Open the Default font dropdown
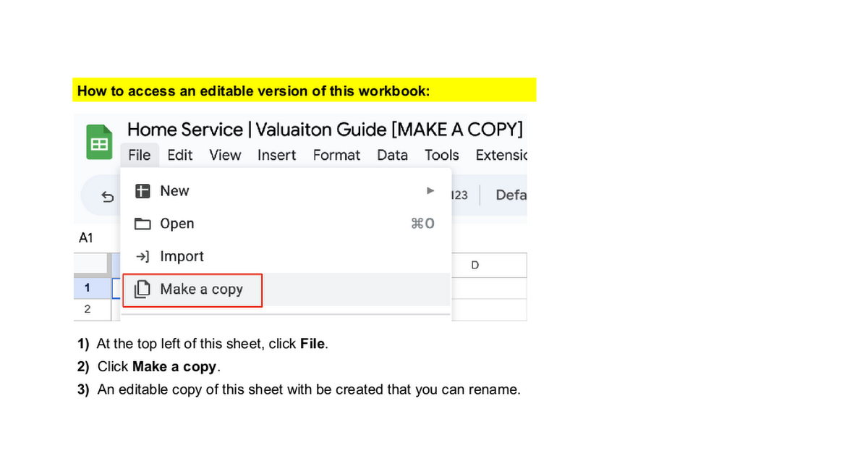The height and width of the screenshot is (456, 868). (511, 195)
